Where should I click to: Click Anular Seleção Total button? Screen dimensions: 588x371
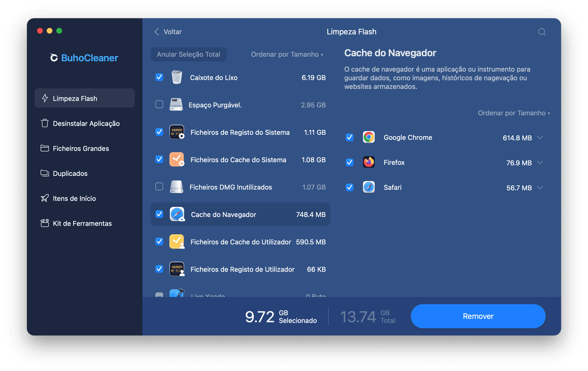(x=189, y=54)
